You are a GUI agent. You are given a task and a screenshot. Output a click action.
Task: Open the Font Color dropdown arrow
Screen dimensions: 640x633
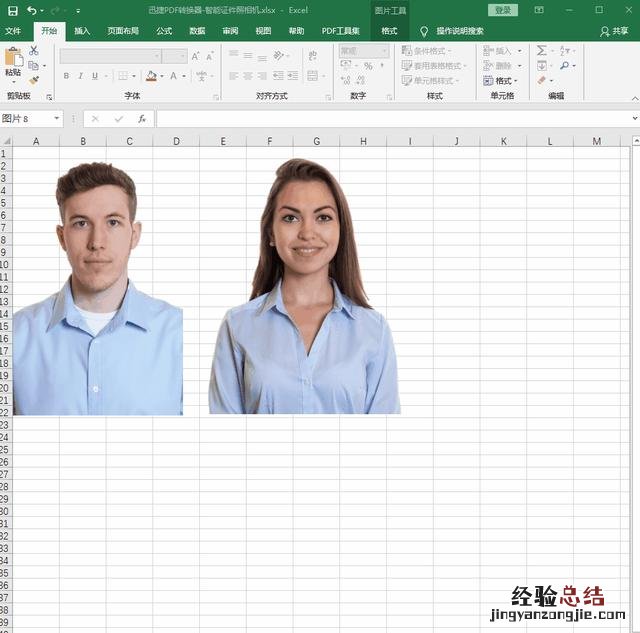point(184,76)
